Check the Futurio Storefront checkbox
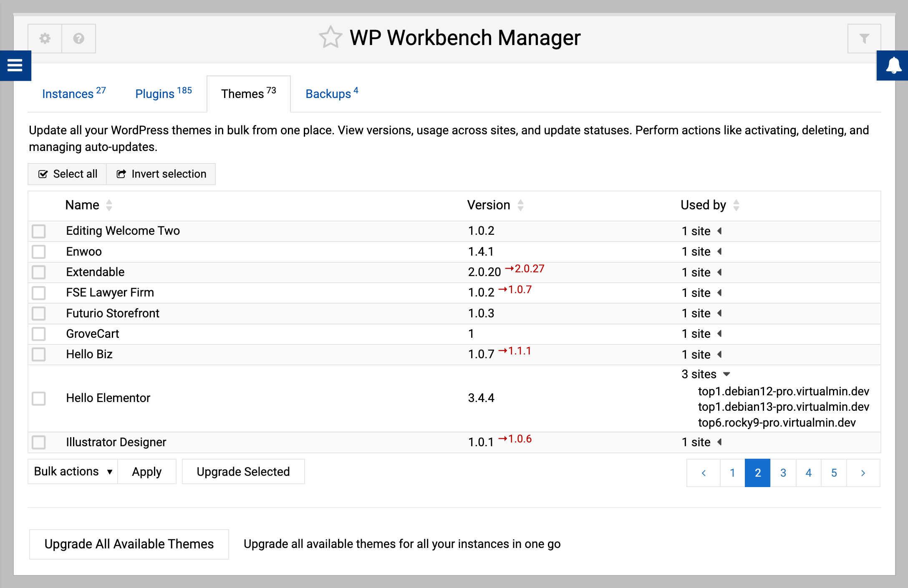 click(x=39, y=313)
